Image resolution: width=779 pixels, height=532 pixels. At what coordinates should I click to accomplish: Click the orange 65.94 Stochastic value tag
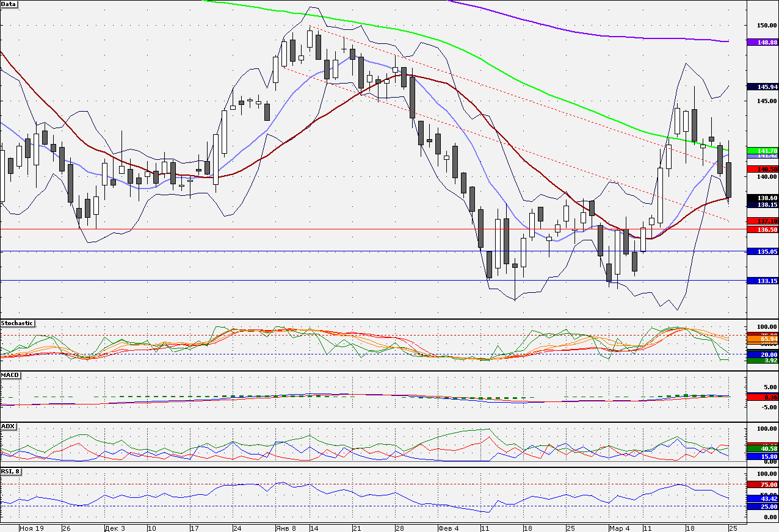[763, 338]
